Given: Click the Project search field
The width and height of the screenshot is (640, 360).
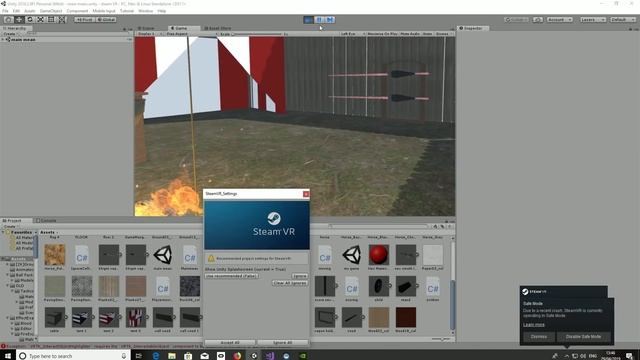Looking at the screenshot, I should point(378,226).
